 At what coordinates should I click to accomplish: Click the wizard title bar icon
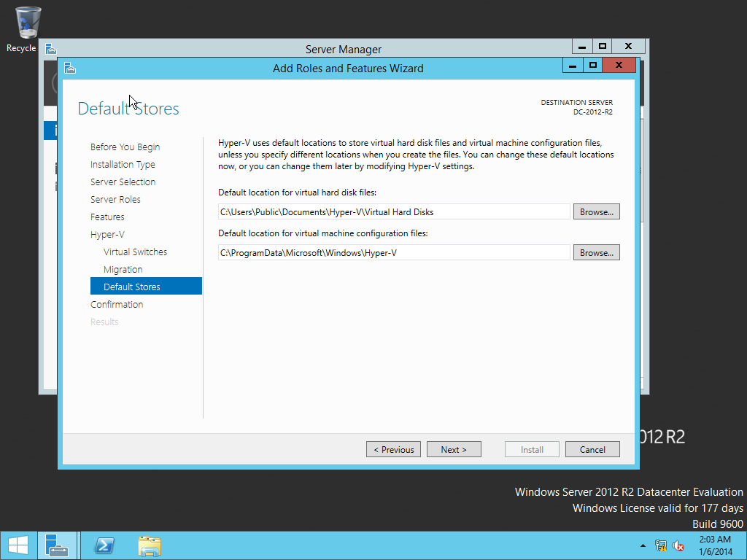(x=70, y=68)
